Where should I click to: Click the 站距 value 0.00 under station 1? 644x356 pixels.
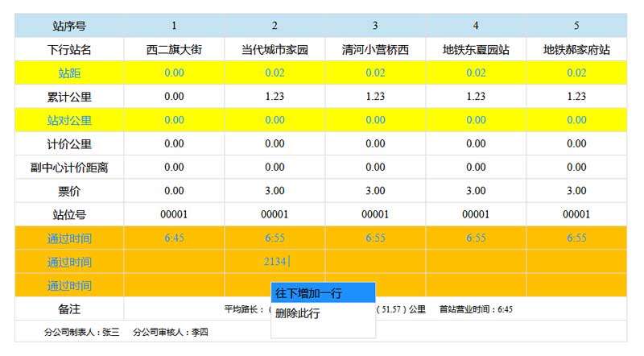click(x=174, y=73)
